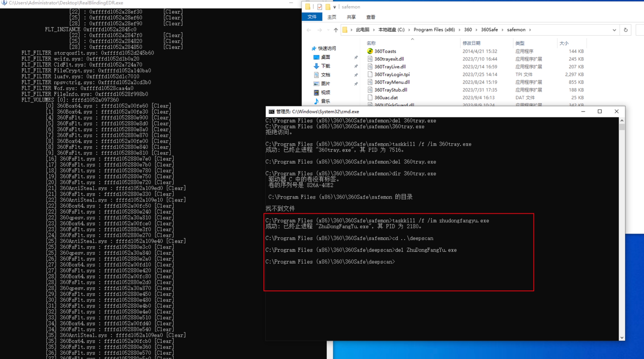Select the 360Toasts application icon
The image size is (644, 359).
370,51
